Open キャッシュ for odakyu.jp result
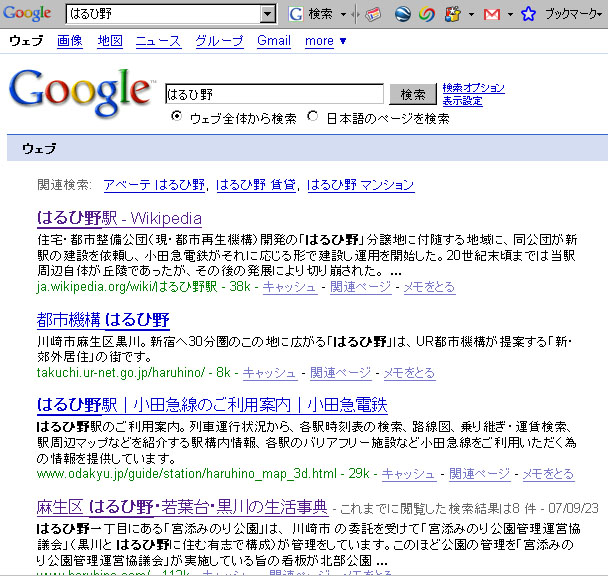 pyautogui.click(x=409, y=474)
